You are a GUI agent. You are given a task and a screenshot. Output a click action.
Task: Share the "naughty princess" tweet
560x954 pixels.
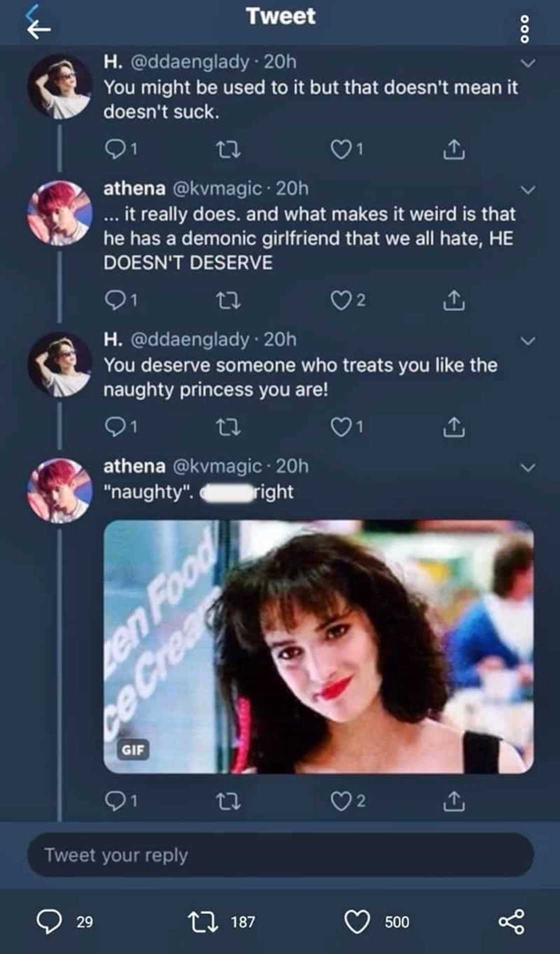(453, 426)
